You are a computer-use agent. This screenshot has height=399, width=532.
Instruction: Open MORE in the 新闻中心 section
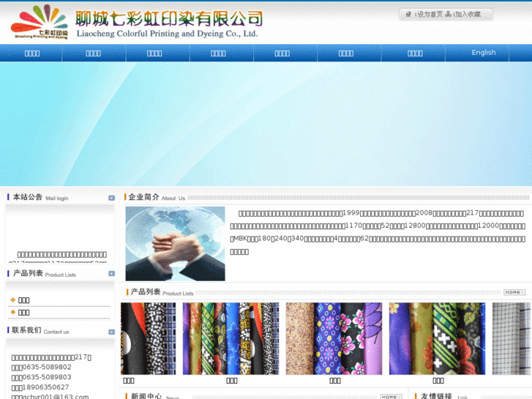[391, 397]
